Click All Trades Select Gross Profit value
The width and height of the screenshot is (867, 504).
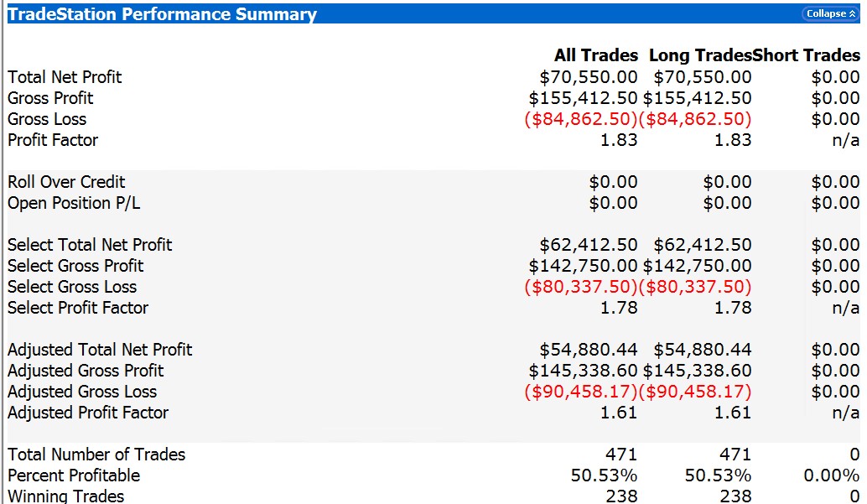584,266
